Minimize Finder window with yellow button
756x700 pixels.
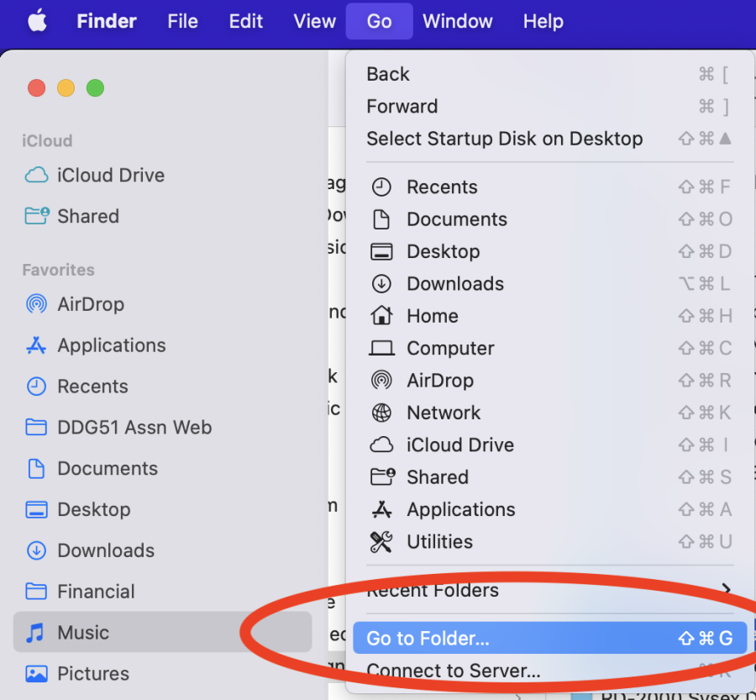coord(66,87)
